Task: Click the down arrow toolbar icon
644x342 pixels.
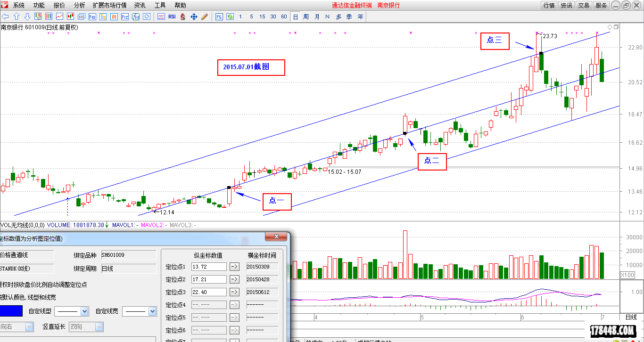Action: click(x=27, y=16)
